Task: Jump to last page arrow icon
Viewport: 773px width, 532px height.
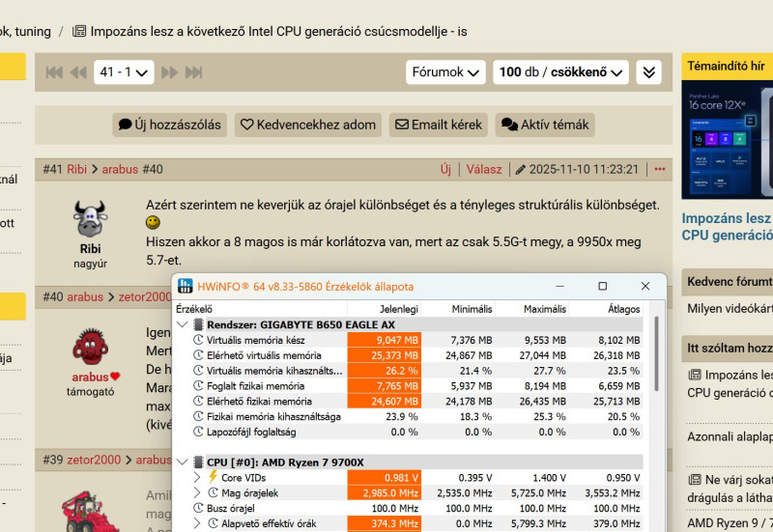Action: (194, 72)
